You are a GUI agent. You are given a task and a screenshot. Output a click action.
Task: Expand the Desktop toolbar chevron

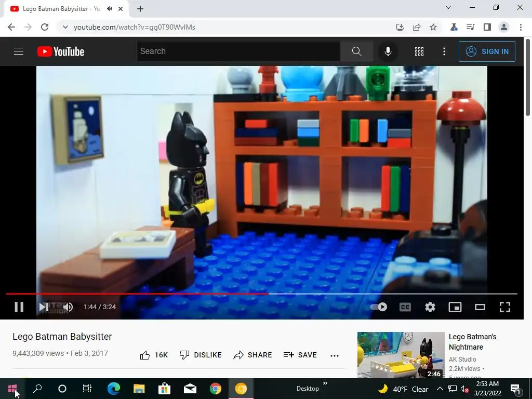[x=325, y=383]
